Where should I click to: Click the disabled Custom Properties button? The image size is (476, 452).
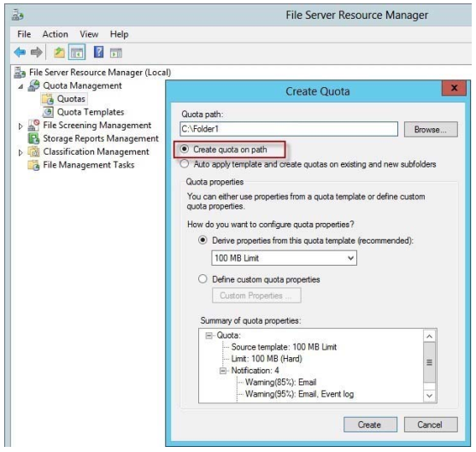pos(256,296)
